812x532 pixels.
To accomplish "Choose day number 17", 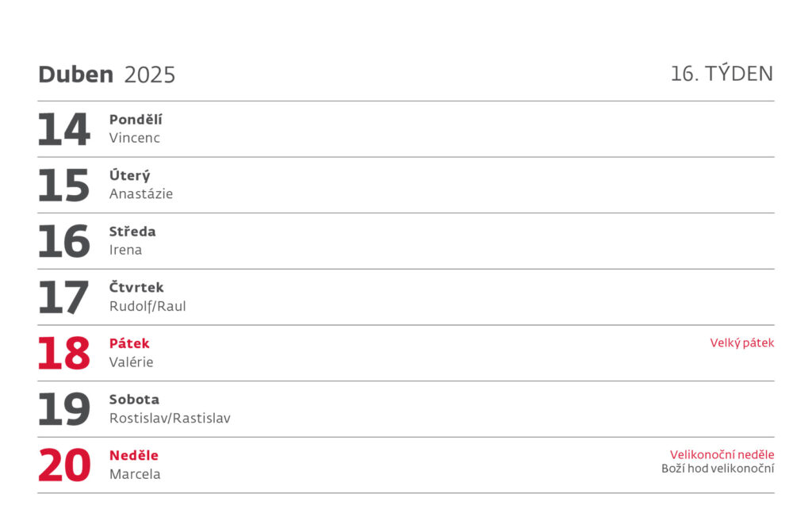I will (63, 297).
